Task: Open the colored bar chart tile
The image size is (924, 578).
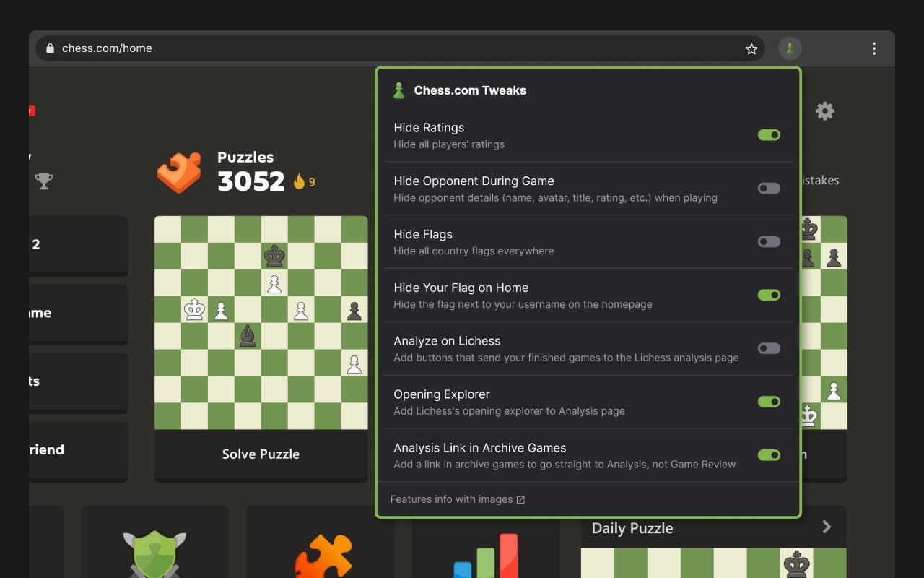Action: click(486, 556)
